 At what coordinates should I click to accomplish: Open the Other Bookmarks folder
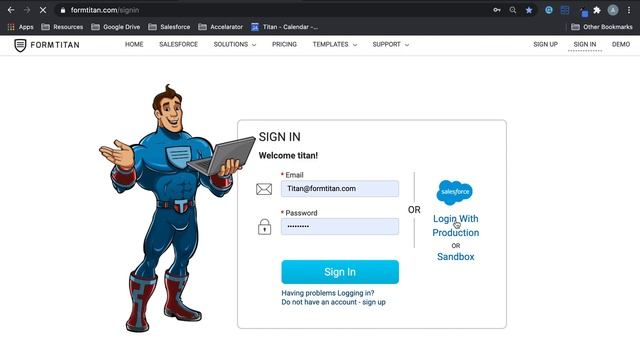602,27
